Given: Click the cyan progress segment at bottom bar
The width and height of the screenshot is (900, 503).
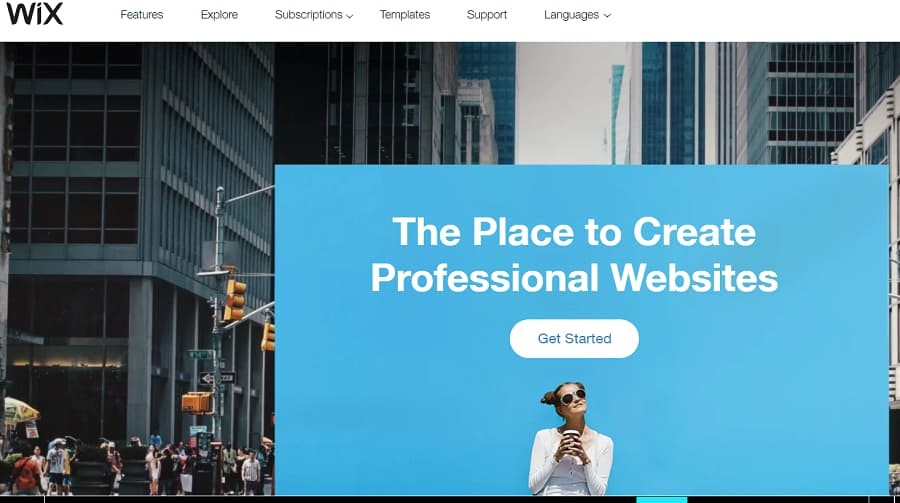Looking at the screenshot, I should 661,500.
